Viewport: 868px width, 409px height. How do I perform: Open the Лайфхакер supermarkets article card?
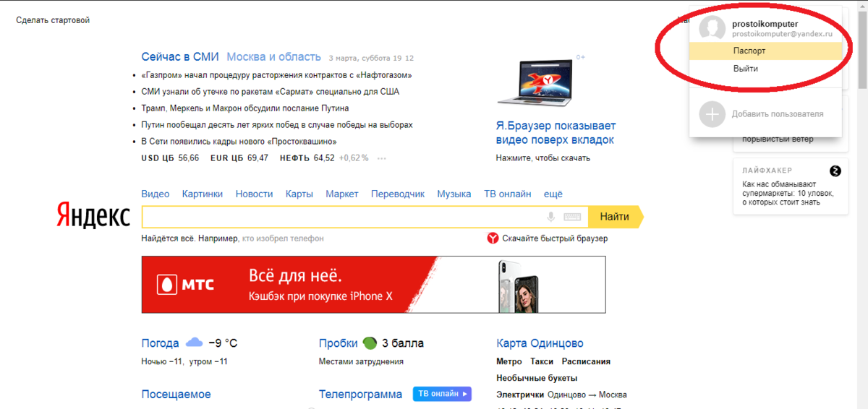[791, 186]
